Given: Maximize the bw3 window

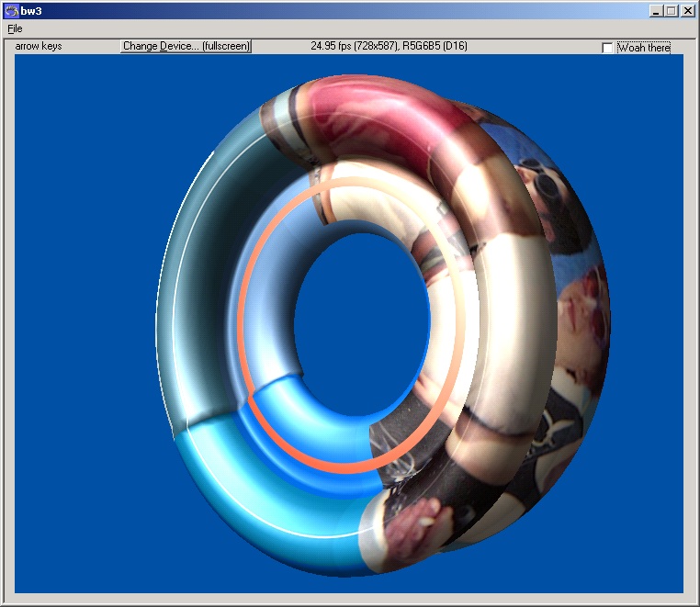Looking at the screenshot, I should 671,11.
